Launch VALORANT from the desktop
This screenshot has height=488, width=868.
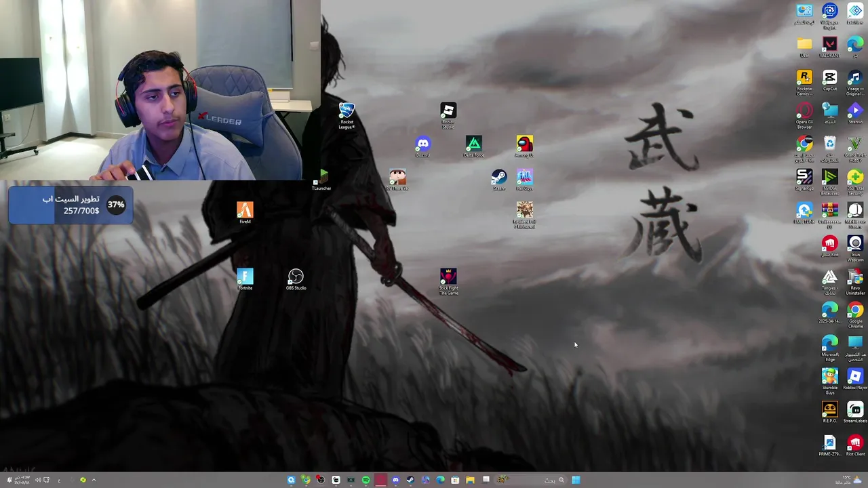(829, 47)
